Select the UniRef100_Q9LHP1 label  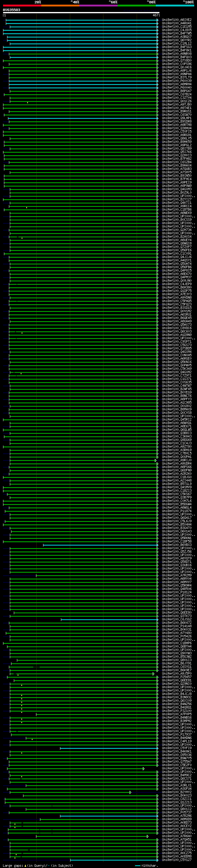[177, 118]
